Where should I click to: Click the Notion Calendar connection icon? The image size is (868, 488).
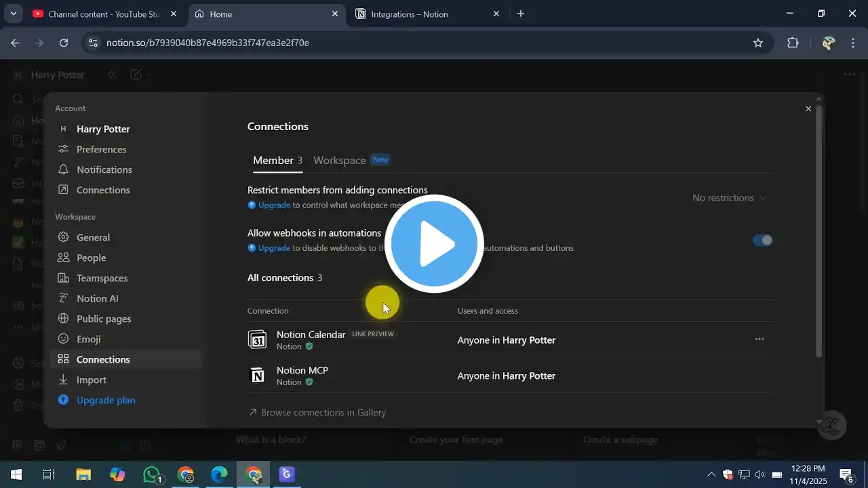coord(258,340)
